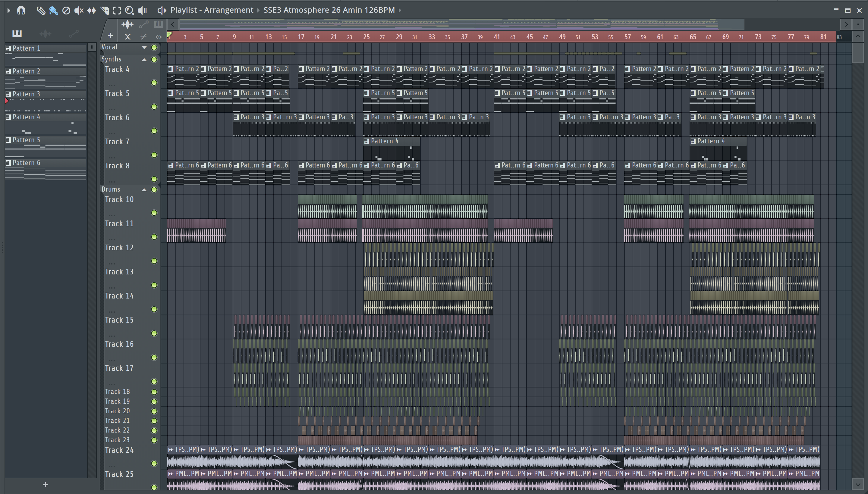Click the green playhead marker at bar 1
868x494 pixels.
(x=169, y=34)
